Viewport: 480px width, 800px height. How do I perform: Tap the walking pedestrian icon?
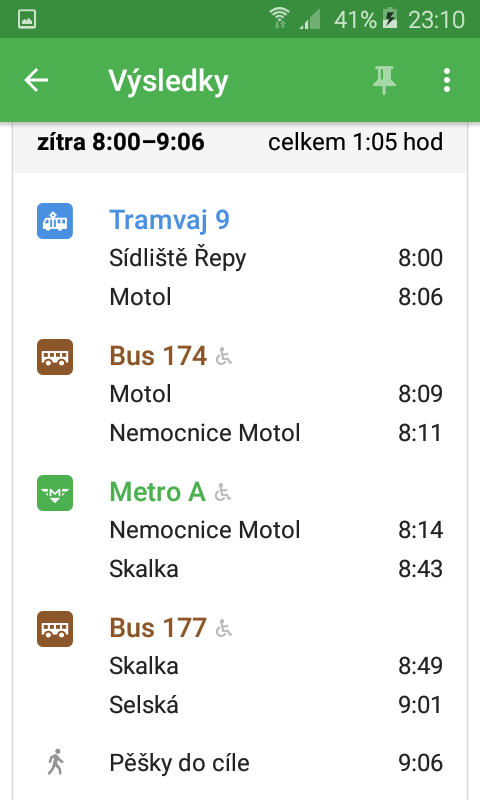click(x=56, y=762)
